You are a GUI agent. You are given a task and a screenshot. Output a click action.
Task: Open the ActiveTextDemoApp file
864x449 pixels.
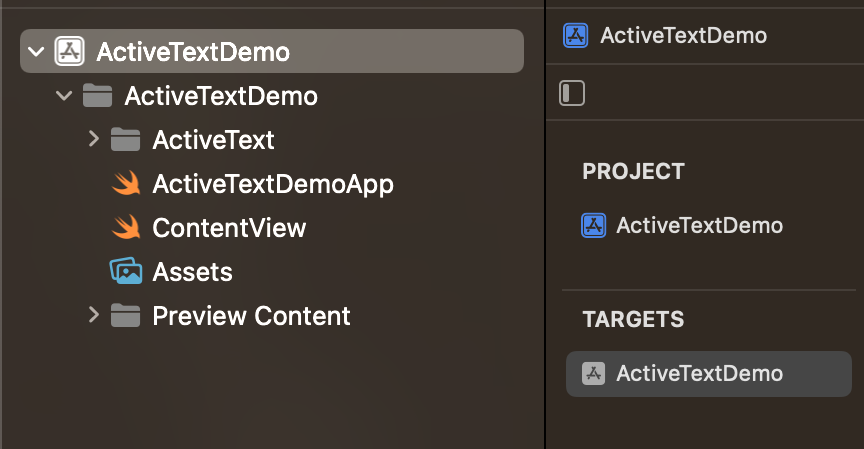pos(272,184)
